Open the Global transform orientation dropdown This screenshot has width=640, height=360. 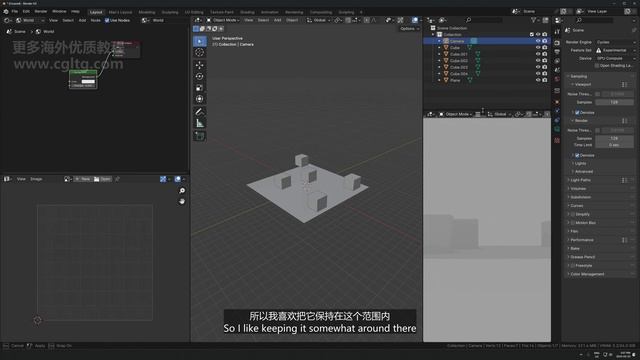(318, 20)
